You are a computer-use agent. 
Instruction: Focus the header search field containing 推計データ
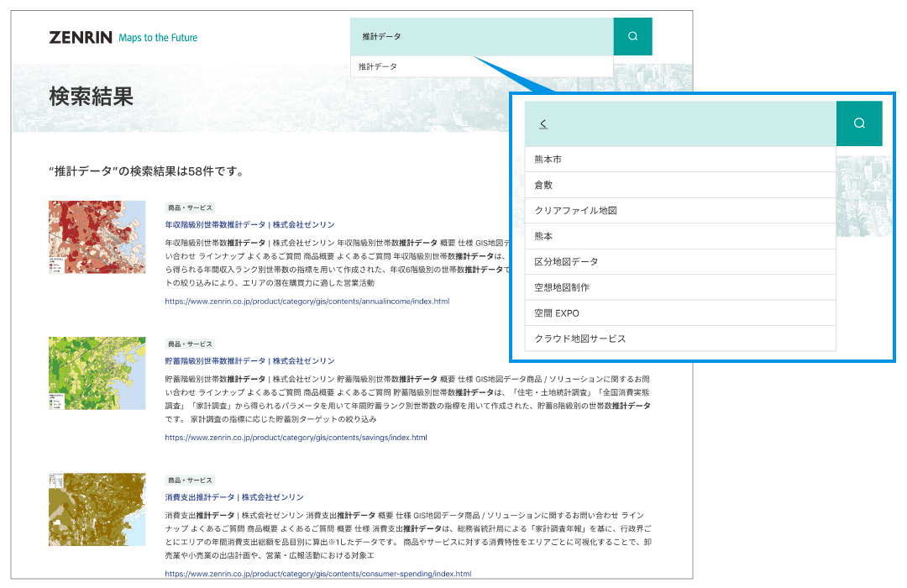(x=482, y=36)
